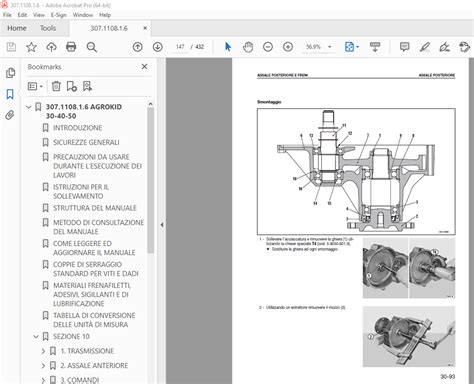The image size is (474, 384).
Task: Click the scrolling mode icon
Action: [375, 47]
